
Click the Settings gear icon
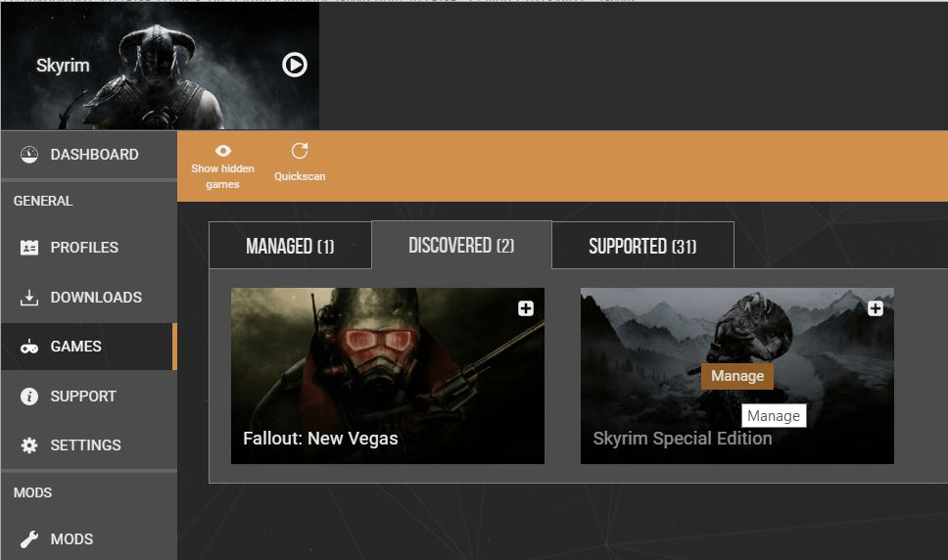[x=29, y=445]
